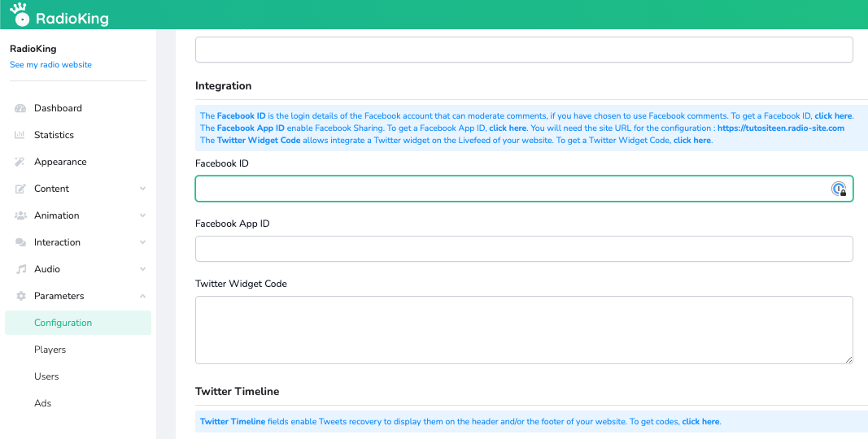Viewport: 868px width, 439px height.
Task: Click bold Twitter Timeline text in info box
Action: pos(233,421)
